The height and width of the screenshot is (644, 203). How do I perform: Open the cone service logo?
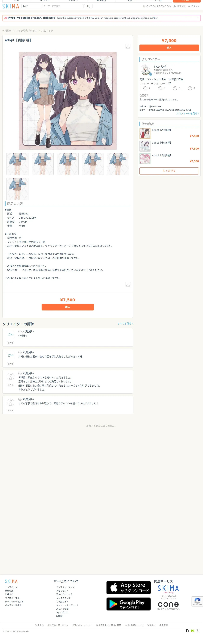[x=168, y=605]
